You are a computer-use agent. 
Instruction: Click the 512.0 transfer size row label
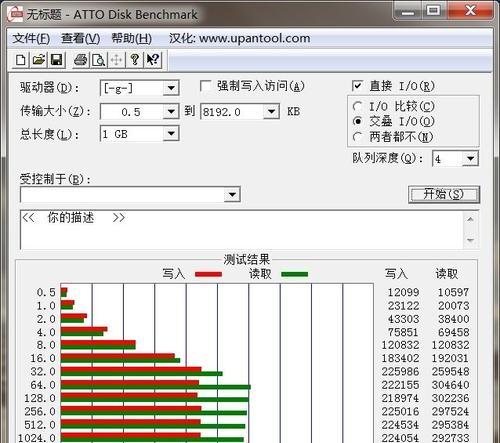40,425
